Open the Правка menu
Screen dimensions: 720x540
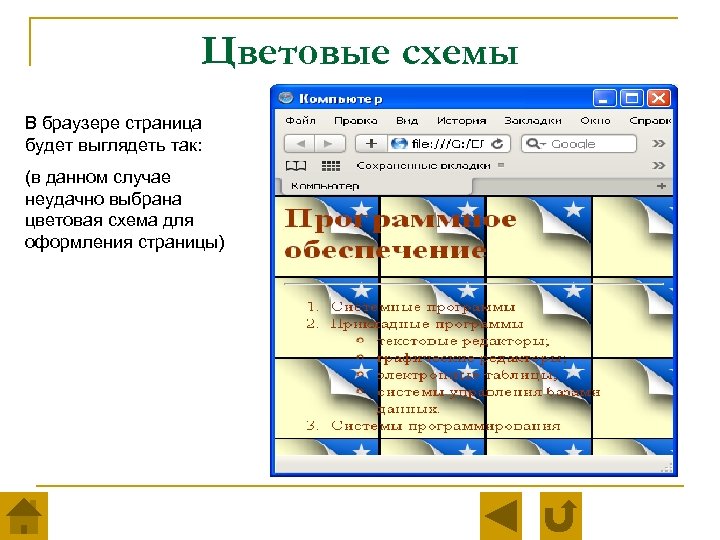coord(356,120)
